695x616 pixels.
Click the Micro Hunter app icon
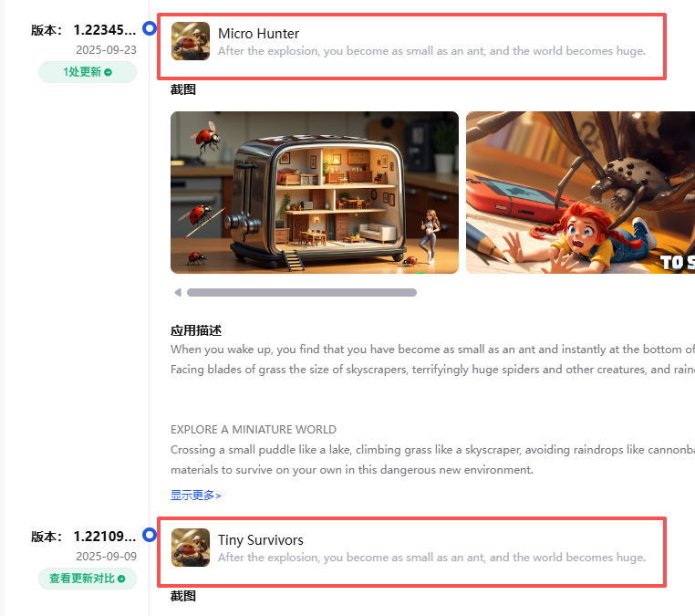point(191,41)
